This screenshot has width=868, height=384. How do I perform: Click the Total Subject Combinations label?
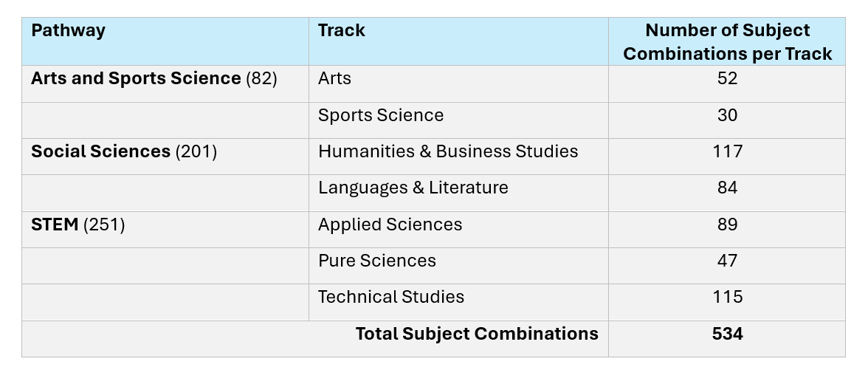pyautogui.click(x=477, y=334)
